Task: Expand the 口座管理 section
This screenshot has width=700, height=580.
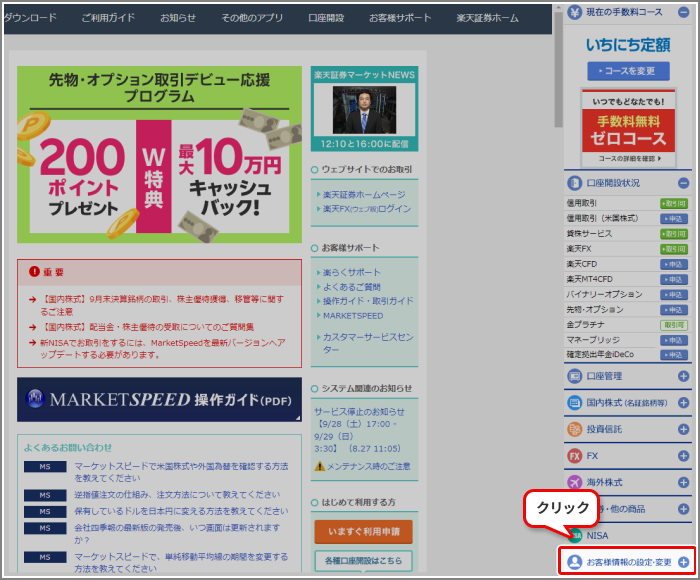Action: (x=683, y=376)
